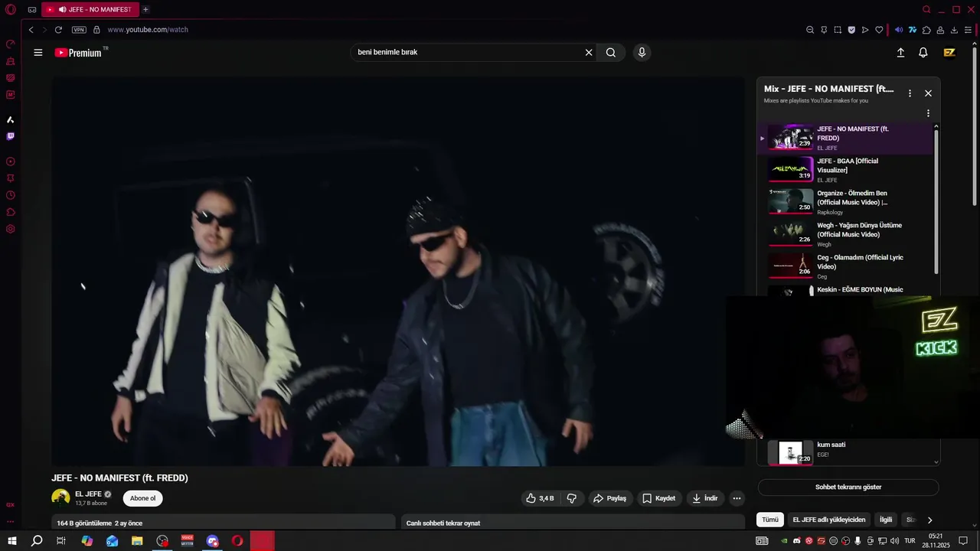Screen dimensions: 980x551
Task: Open sidebar settings gear icon
Action: coord(11,229)
